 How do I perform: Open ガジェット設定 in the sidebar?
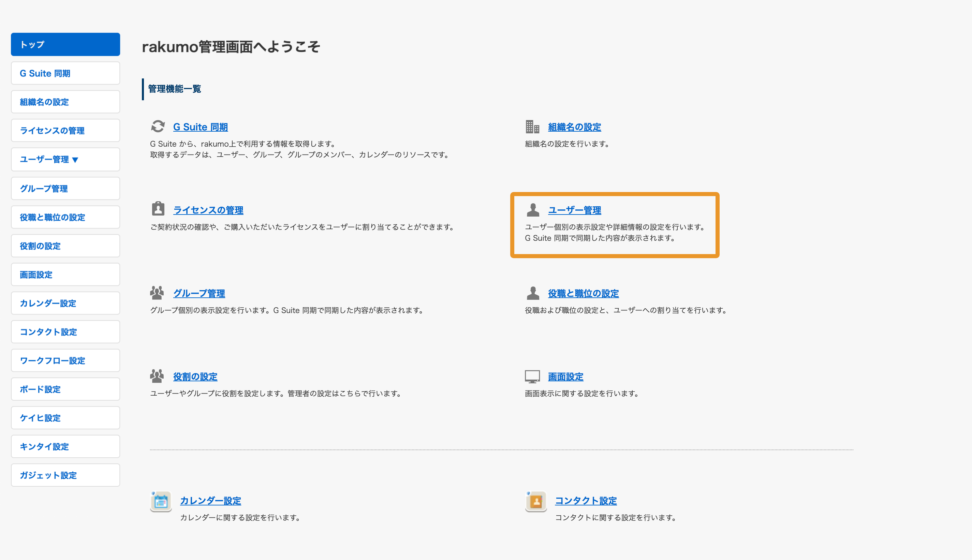[x=65, y=475]
